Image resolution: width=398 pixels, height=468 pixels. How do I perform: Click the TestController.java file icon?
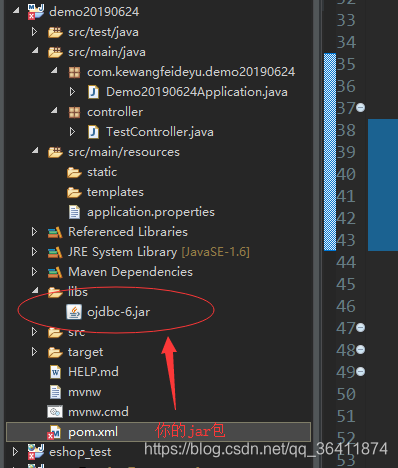pos(93,132)
